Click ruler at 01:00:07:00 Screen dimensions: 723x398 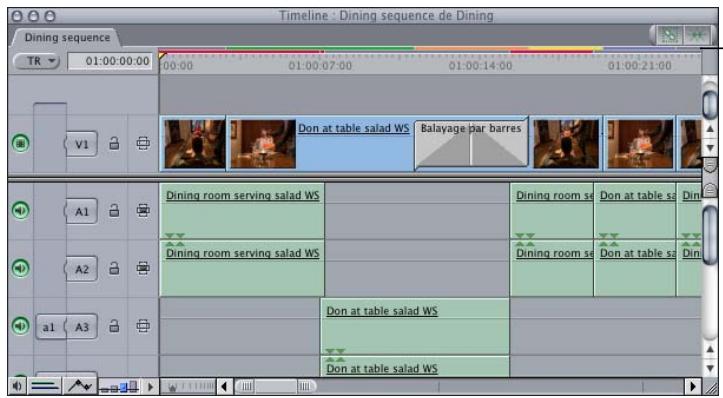tap(320, 65)
